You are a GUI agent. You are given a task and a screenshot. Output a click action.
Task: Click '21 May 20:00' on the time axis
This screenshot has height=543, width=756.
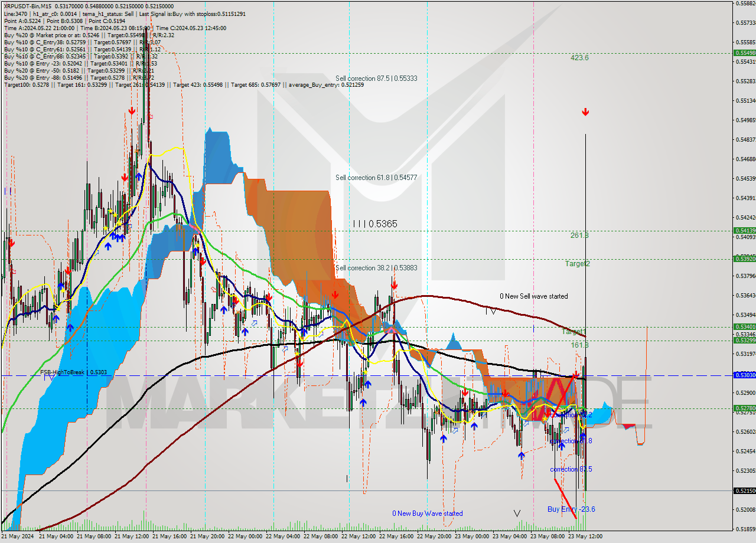coord(208,537)
